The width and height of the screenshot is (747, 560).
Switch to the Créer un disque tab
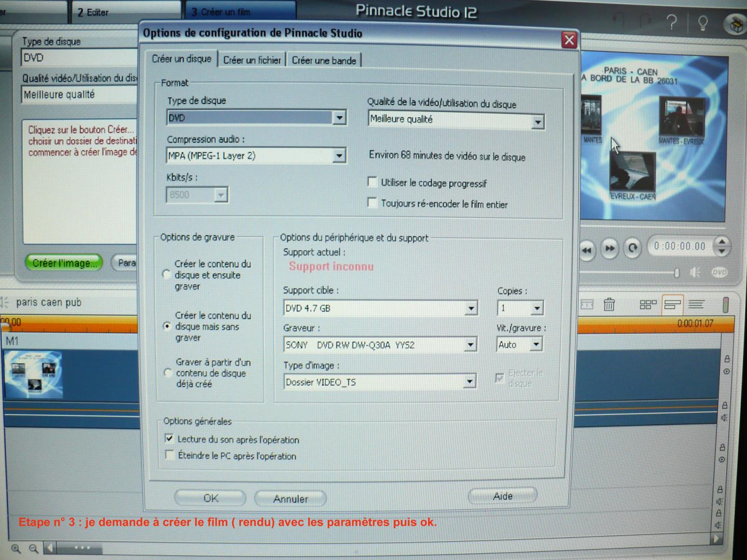[181, 59]
